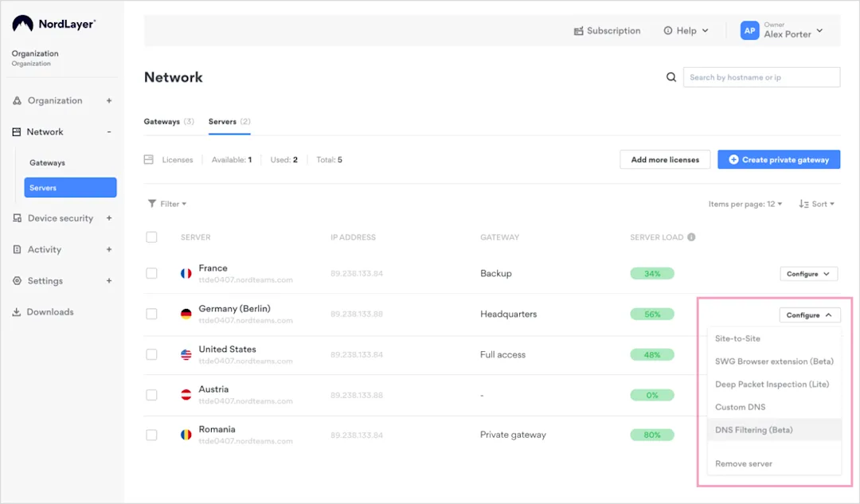Open the Sort dropdown
This screenshot has height=504, width=860.
[817, 203]
